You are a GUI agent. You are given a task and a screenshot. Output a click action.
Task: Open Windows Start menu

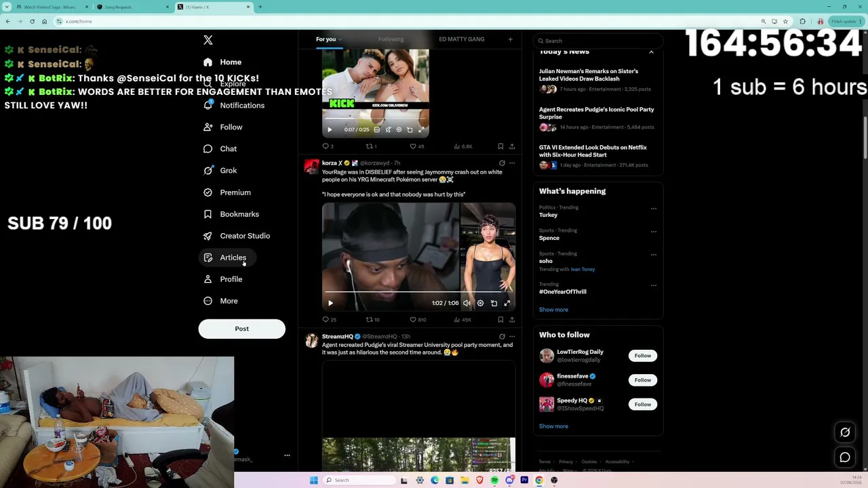(313, 481)
